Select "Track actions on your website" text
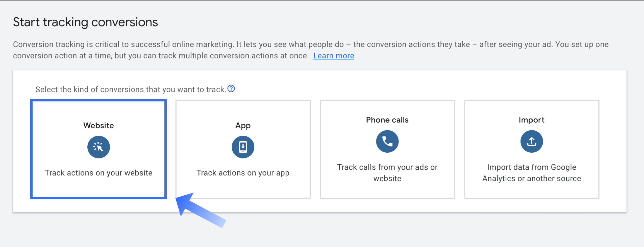Image resolution: width=644 pixels, height=247 pixels. click(x=98, y=173)
